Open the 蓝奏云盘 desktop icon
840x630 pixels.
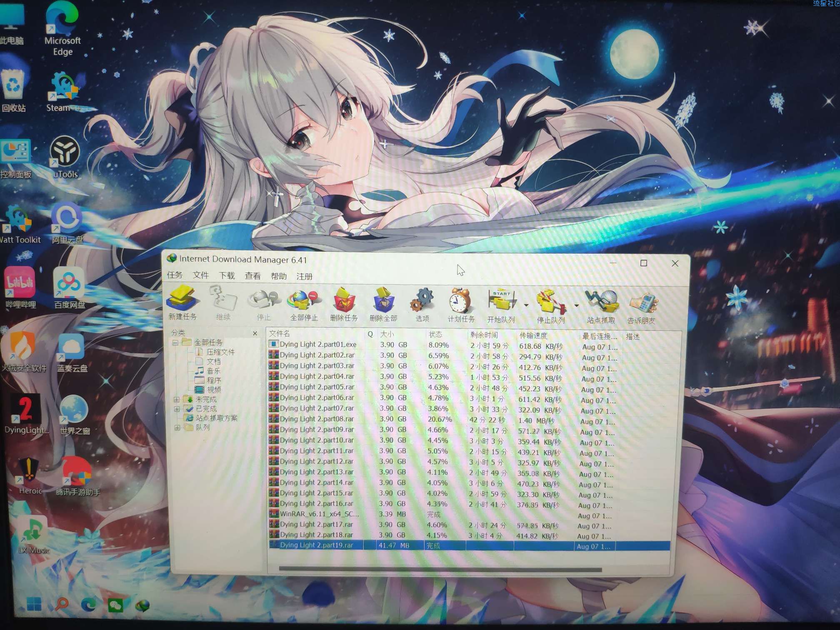pyautogui.click(x=72, y=352)
